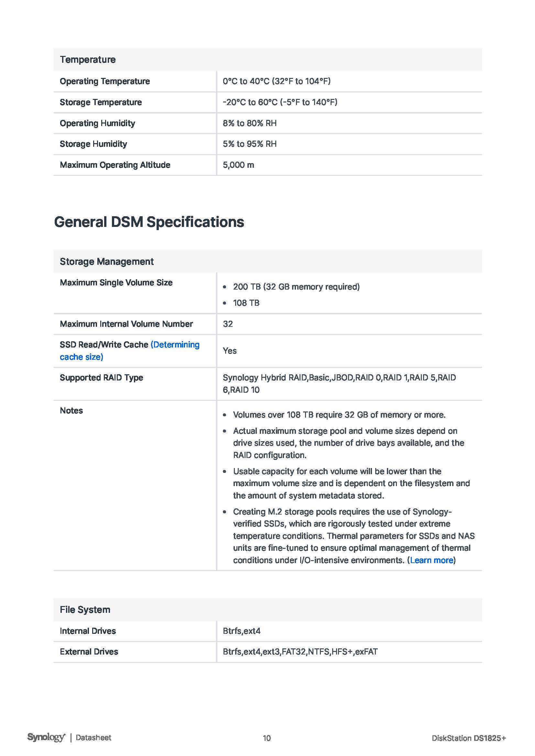535x756 pixels.
Task: Click the General DSM Specifications heading
Action: click(x=149, y=222)
